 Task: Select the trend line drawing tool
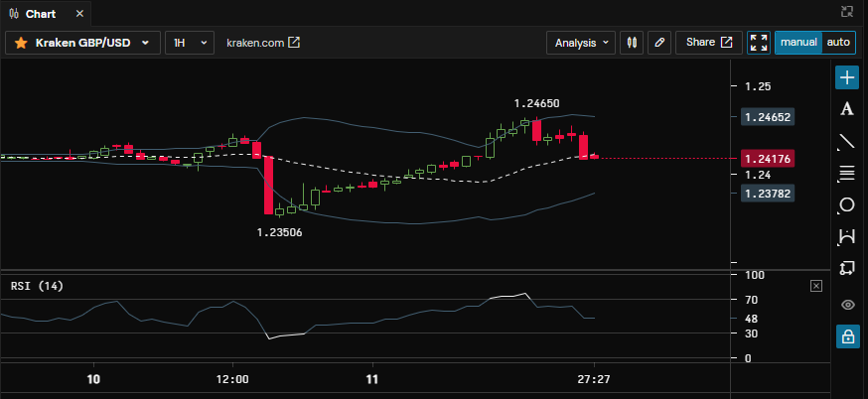pyautogui.click(x=847, y=141)
